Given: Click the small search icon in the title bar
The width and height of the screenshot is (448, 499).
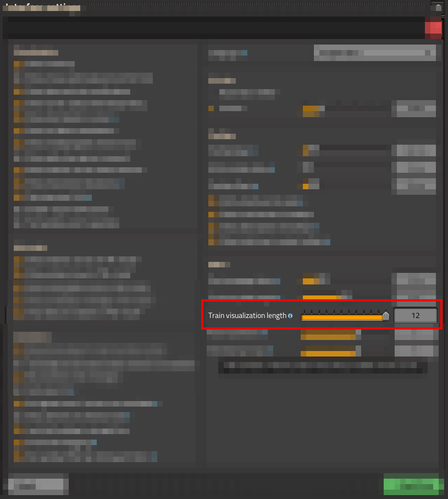Looking at the screenshot, I should [x=438, y=8].
